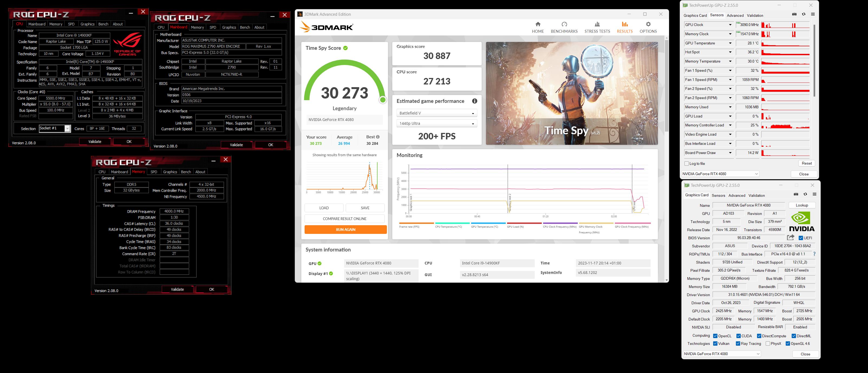Screen dimensions: 868x373
Task: Click RUN AGAIN button in 3DMark
Action: click(345, 230)
